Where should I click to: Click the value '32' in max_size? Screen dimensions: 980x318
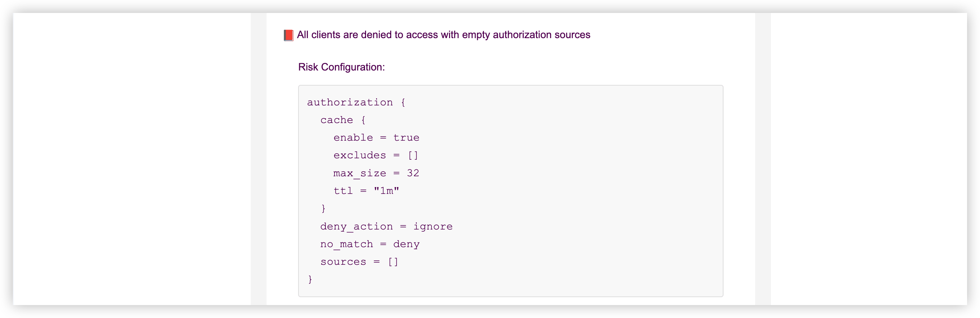click(x=413, y=173)
